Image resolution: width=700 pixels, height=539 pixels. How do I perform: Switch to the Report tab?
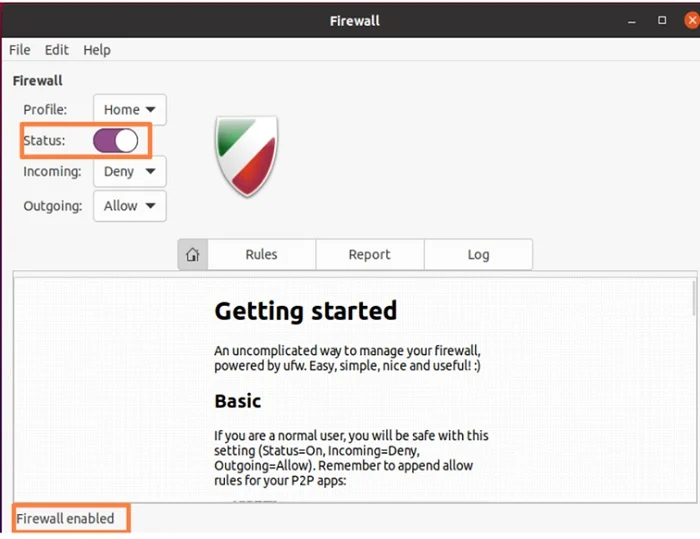370,255
